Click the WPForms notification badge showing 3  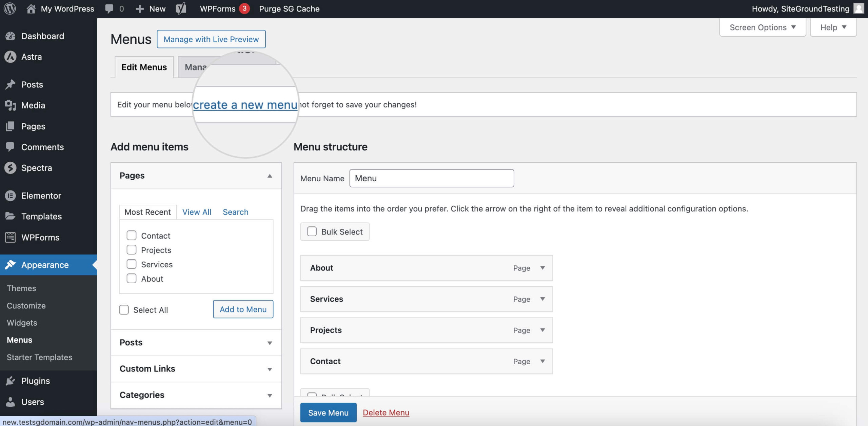pos(244,8)
